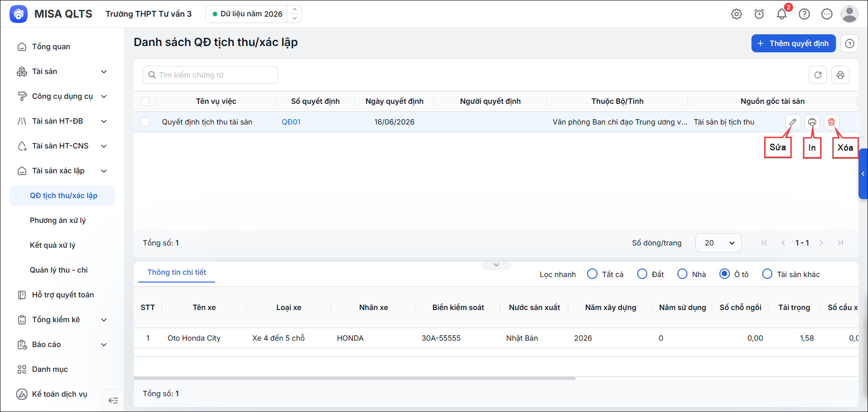This screenshot has height=412, width=868.
Task: Open Danh mục in the sidebar
Action: pos(62,369)
